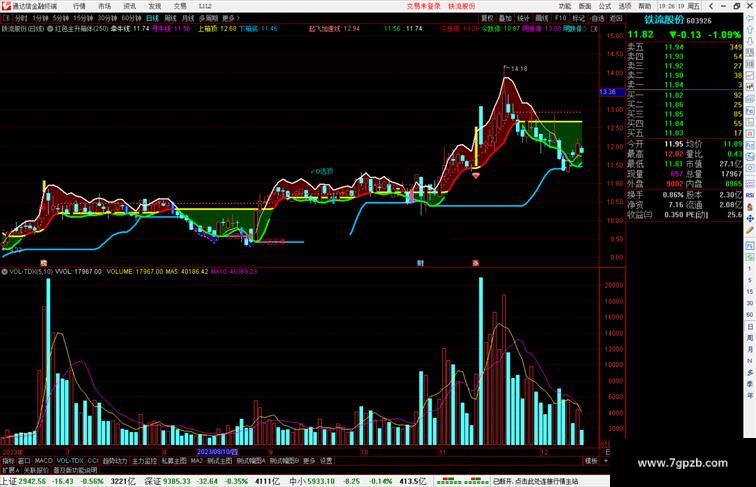The image size is (756, 487).
Task: Open the 选项 menu
Action: (625, 6)
